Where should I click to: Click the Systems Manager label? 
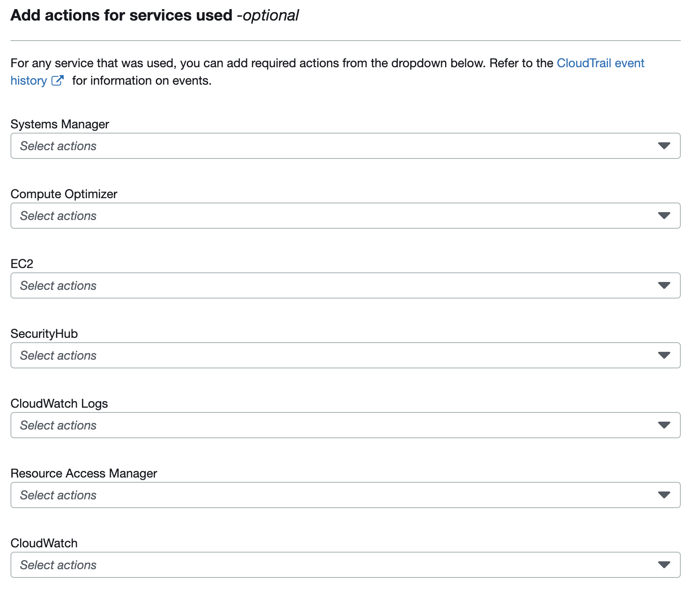60,124
